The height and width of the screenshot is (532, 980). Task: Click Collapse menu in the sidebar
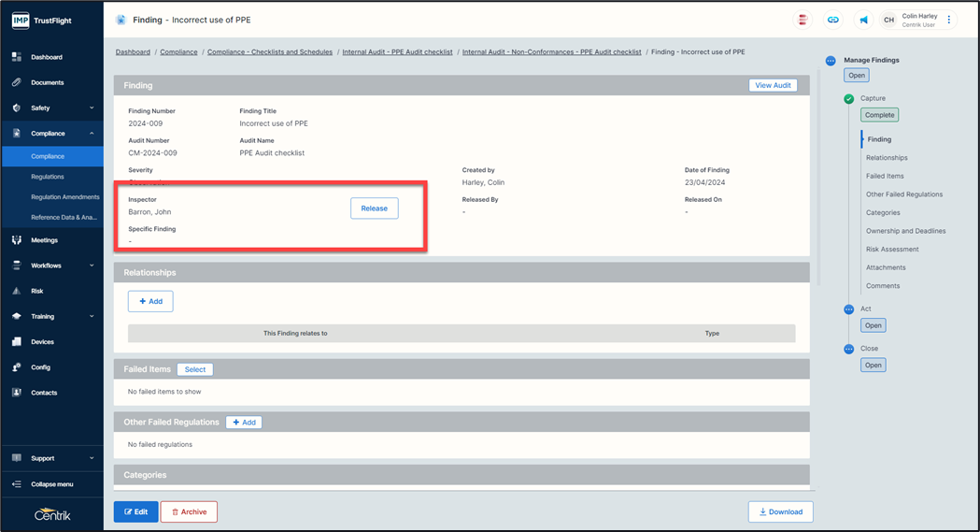[x=51, y=484]
